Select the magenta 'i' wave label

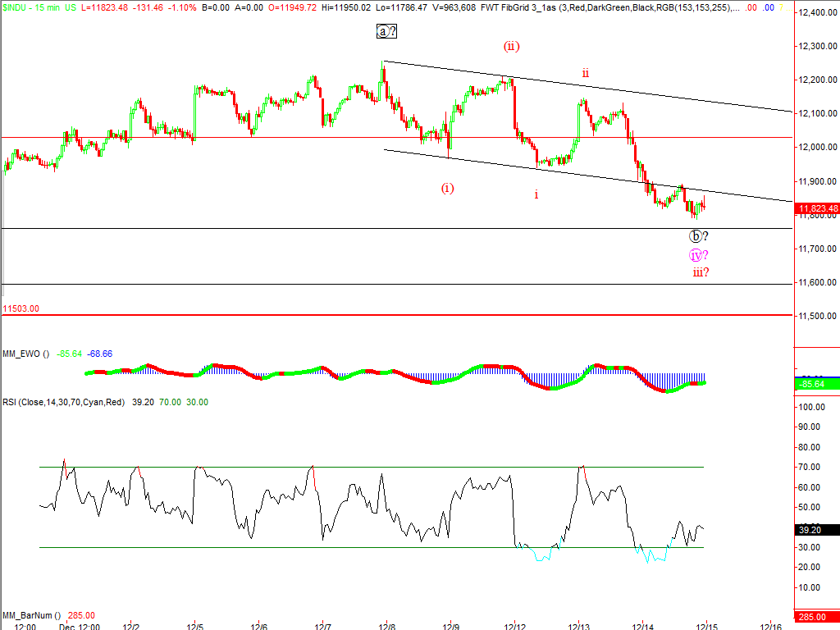536,194
